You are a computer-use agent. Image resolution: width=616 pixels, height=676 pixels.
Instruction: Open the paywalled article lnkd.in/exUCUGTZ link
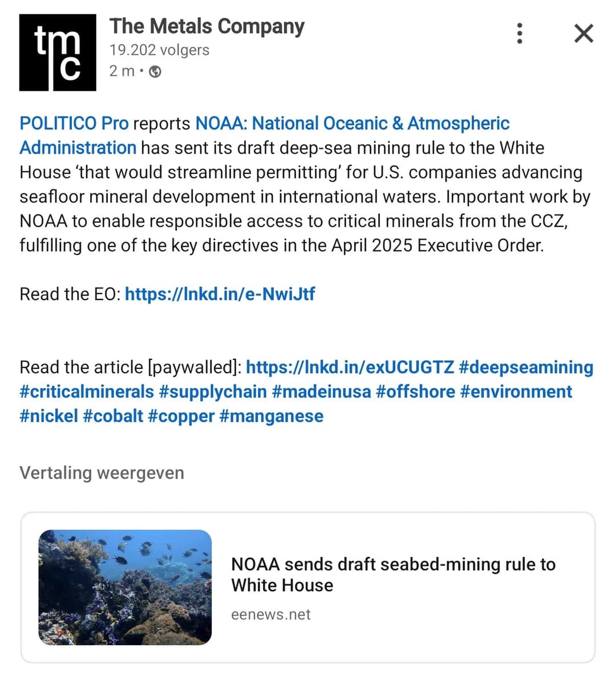coord(350,367)
